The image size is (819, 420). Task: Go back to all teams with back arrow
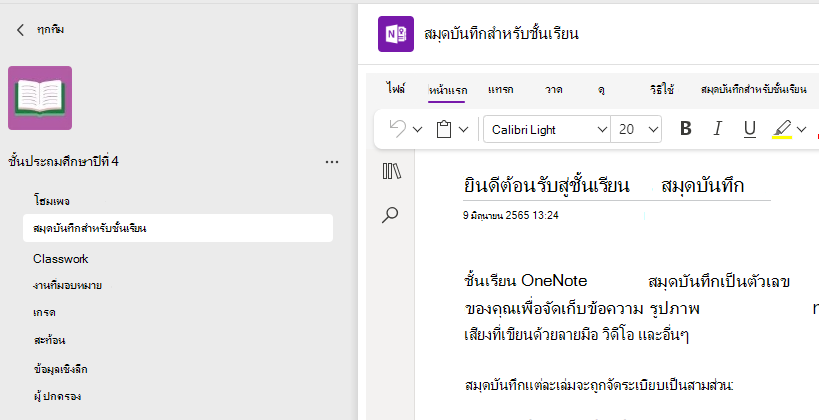(x=20, y=30)
